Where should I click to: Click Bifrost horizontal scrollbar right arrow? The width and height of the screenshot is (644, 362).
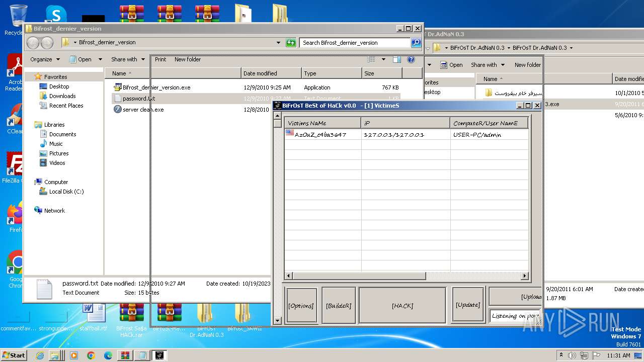(525, 276)
